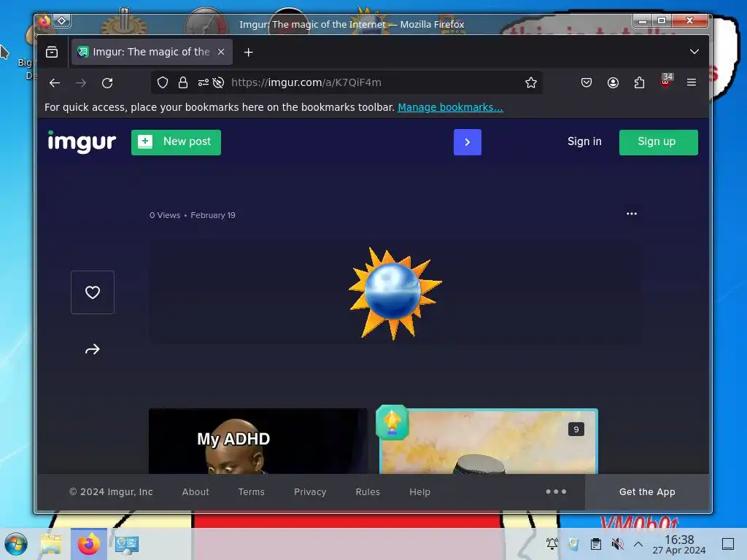Select the Imgur: The magic of the tab
This screenshot has height=560, width=747.
coord(152,52)
